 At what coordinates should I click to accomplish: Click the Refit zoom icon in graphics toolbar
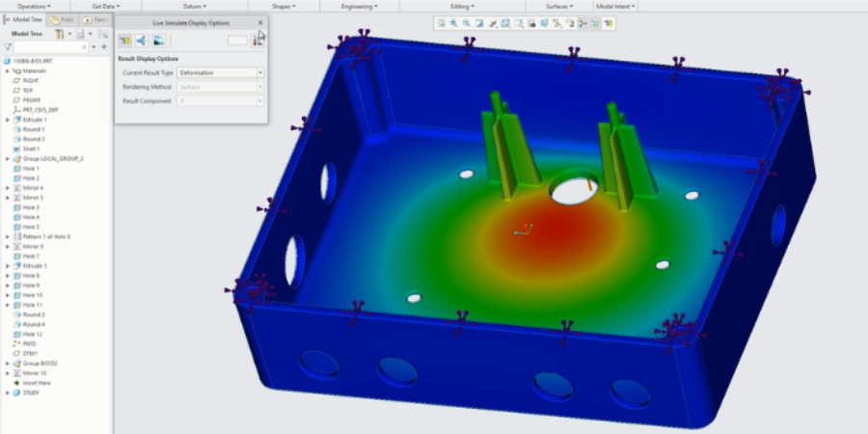[x=442, y=22]
